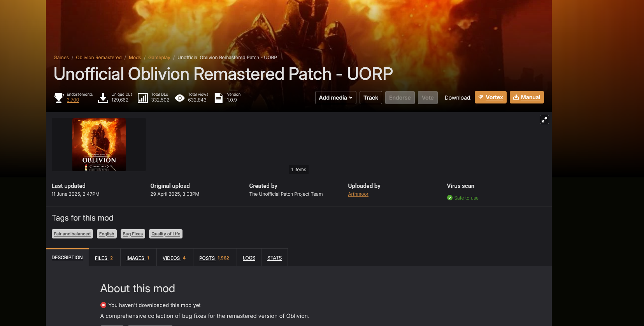
Task: Select the Quality of Life tag
Action: pos(166,234)
